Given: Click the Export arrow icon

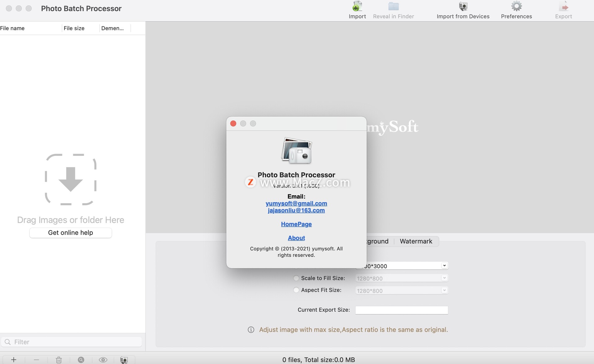Looking at the screenshot, I should click(x=564, y=6).
